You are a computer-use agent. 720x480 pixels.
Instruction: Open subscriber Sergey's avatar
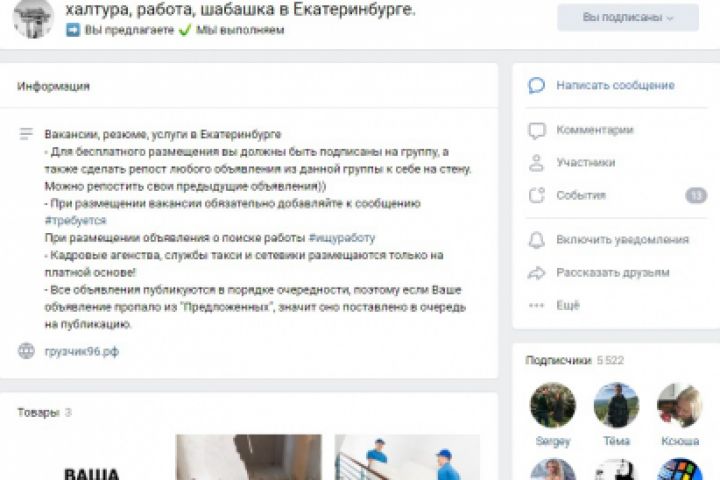[x=553, y=405]
